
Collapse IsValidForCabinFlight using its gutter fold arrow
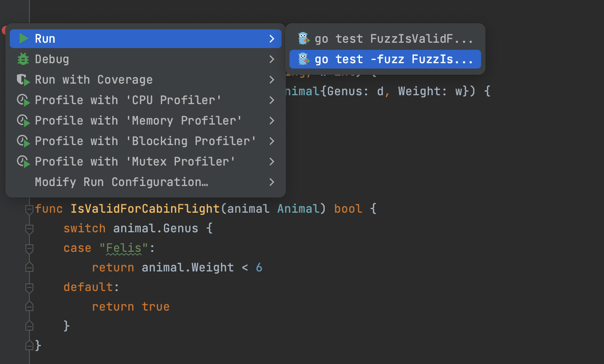tap(29, 208)
